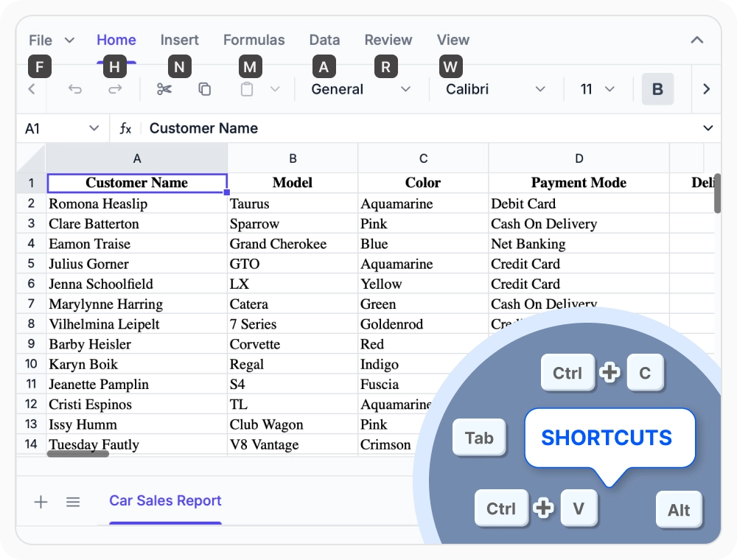Image resolution: width=737 pixels, height=560 pixels.
Task: Click the select-all corner triangle
Action: [32, 158]
